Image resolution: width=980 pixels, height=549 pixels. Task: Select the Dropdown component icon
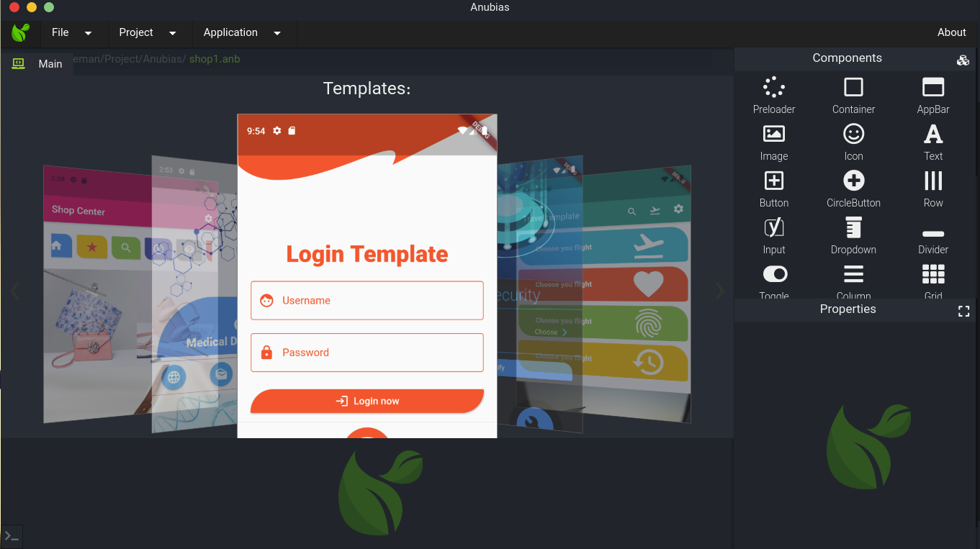coord(853,228)
